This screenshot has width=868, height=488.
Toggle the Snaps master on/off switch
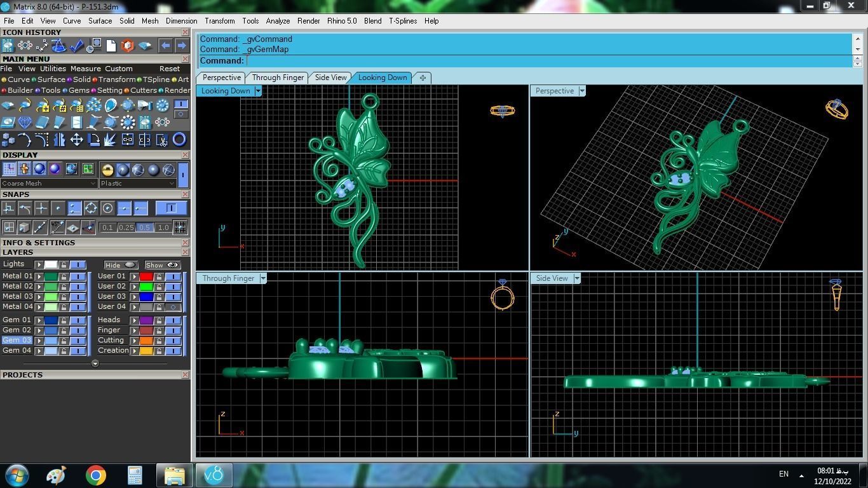(171, 208)
